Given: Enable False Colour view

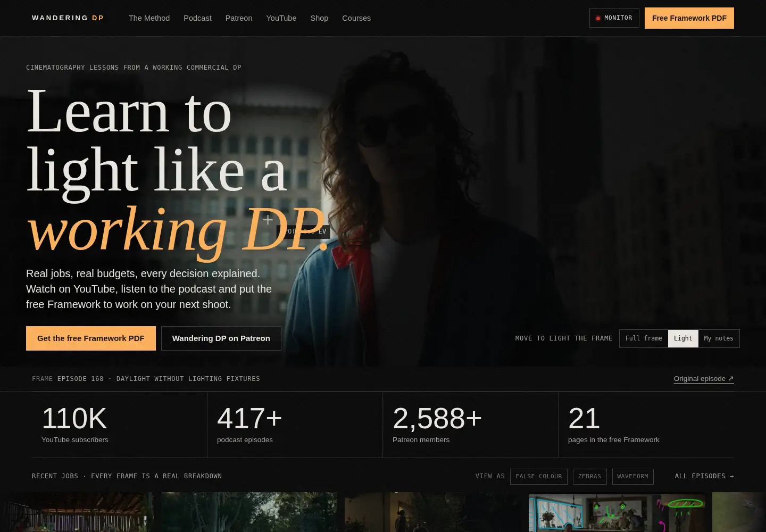Looking at the screenshot, I should pyautogui.click(x=539, y=477).
